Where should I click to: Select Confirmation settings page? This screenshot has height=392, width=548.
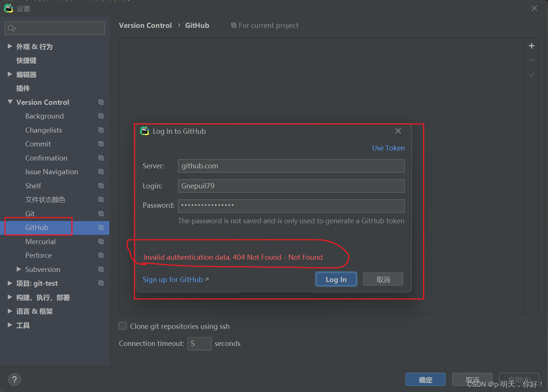click(46, 158)
